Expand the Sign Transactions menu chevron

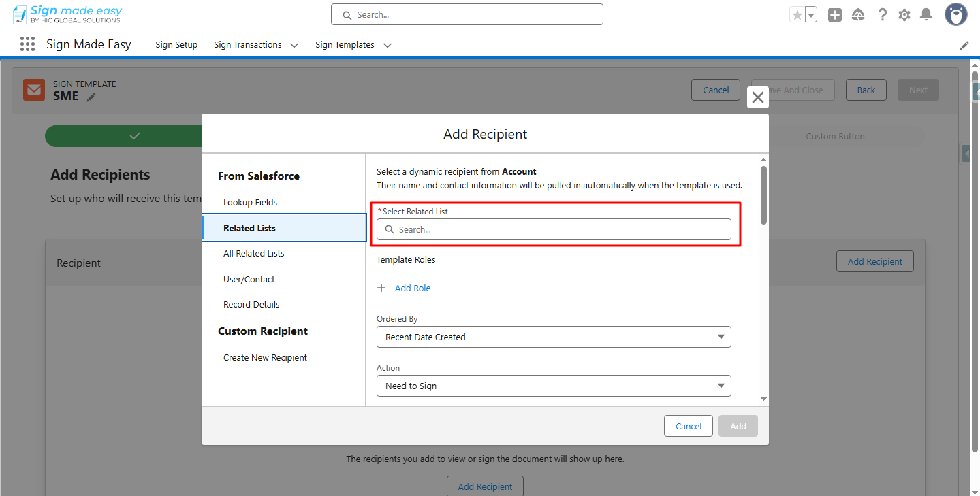click(294, 45)
